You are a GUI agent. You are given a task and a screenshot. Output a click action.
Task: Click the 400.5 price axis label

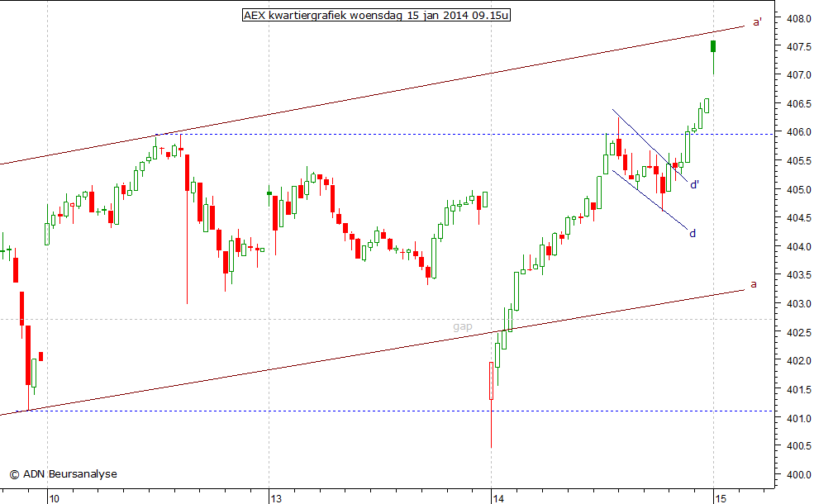pyautogui.click(x=798, y=446)
